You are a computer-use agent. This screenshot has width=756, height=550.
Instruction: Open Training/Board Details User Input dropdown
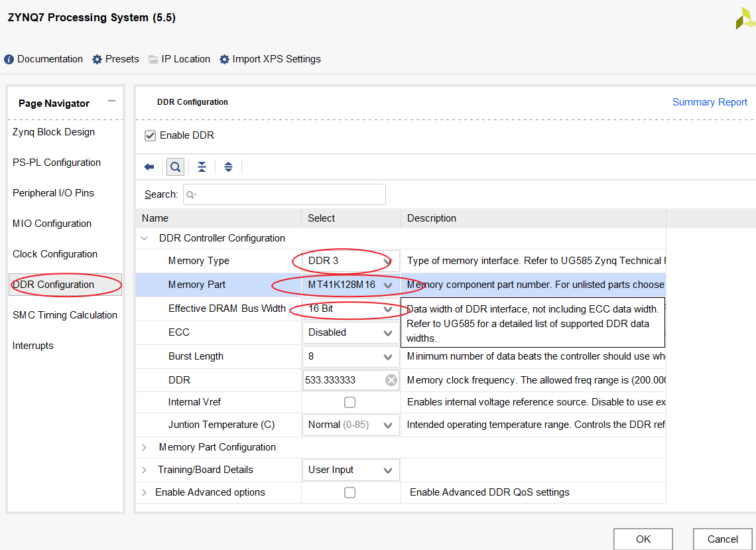pyautogui.click(x=351, y=470)
